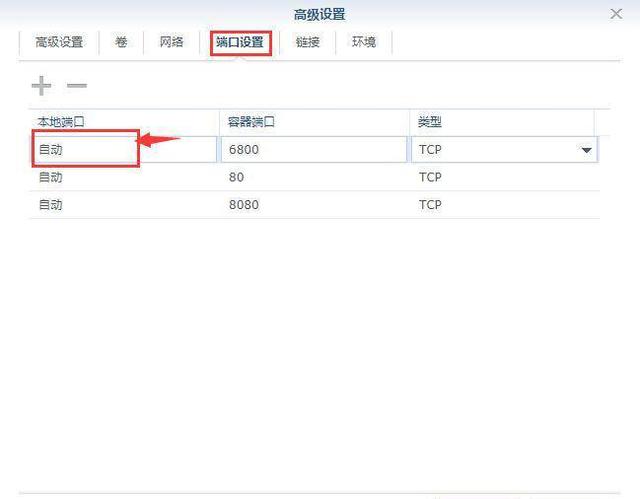Select the TCP type cell for port 80

[x=504, y=177]
